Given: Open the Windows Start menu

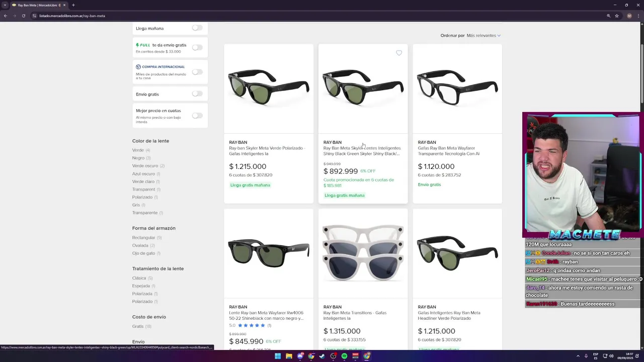Looking at the screenshot, I should click(x=277, y=356).
